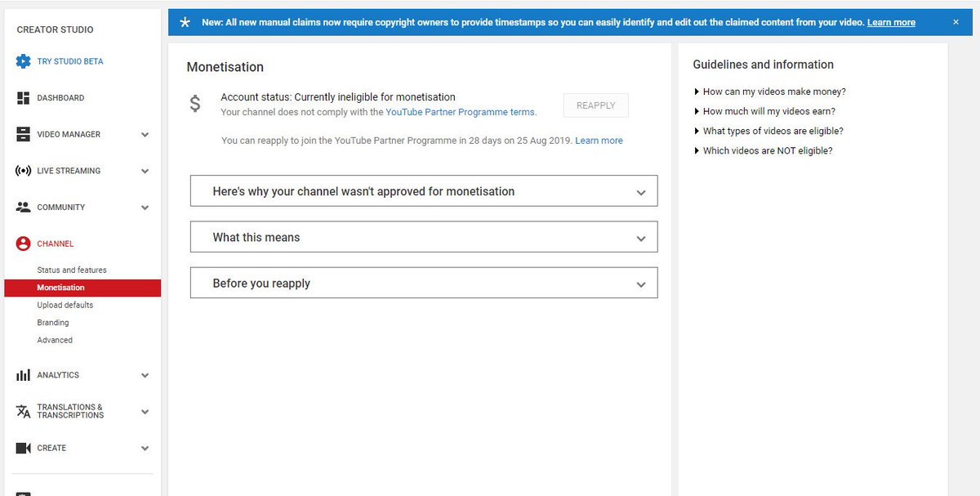The image size is (980, 496).
Task: Click the Try Studio Beta gear icon
Action: [x=23, y=61]
